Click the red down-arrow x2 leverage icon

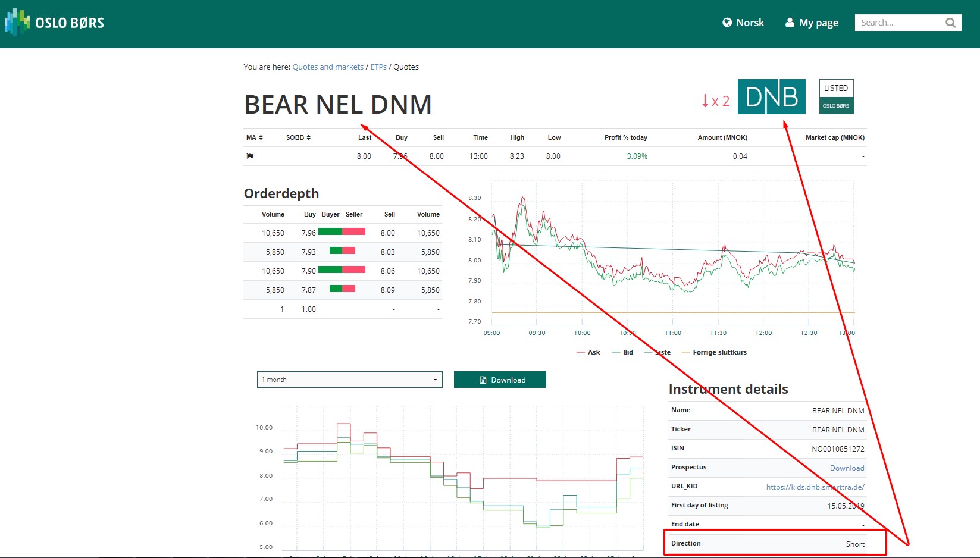[x=715, y=101]
